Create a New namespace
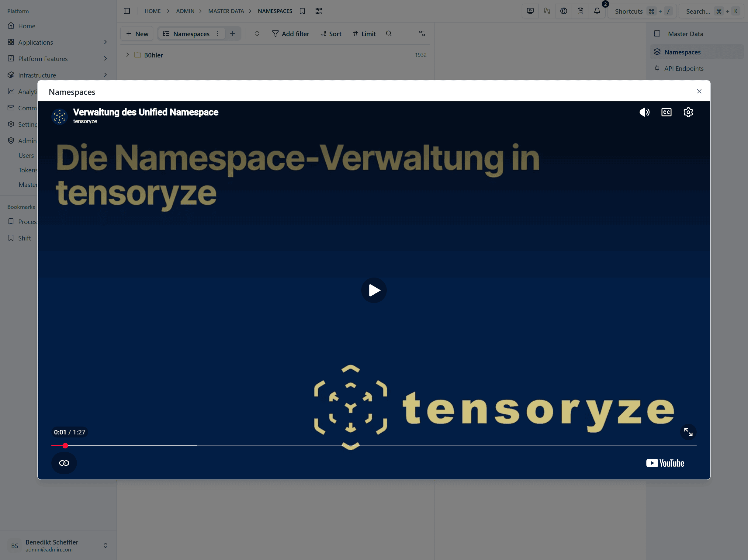The height and width of the screenshot is (560, 748). point(137,33)
